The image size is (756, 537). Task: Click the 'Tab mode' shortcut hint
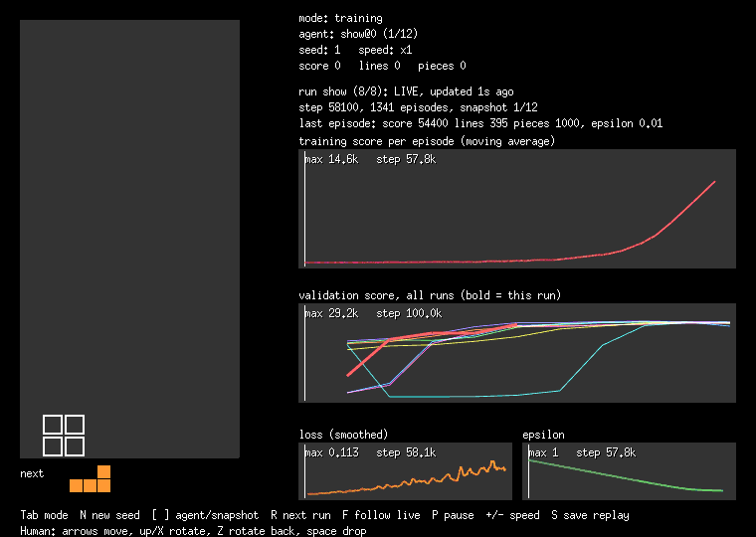tap(44, 515)
